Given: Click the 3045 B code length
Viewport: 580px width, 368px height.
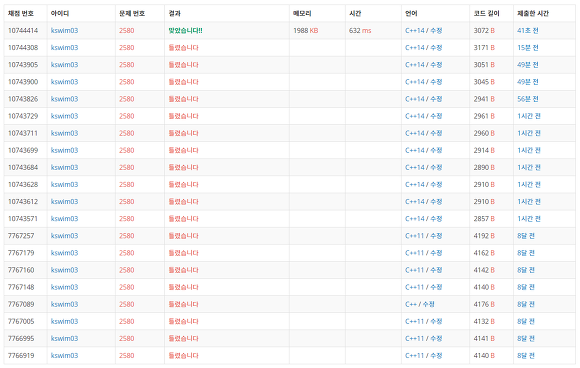Looking at the screenshot, I should click(484, 82).
